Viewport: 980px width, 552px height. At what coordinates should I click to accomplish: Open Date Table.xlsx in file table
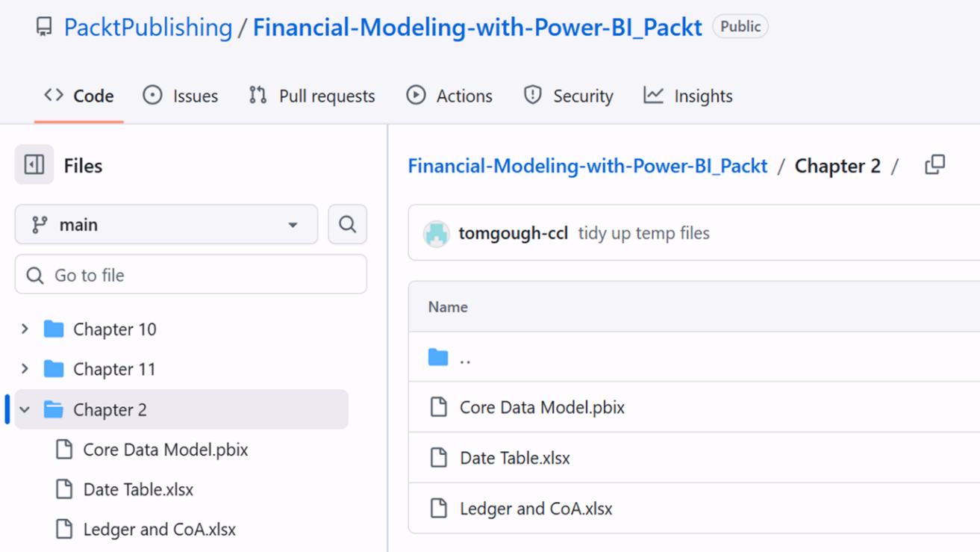[x=515, y=458]
